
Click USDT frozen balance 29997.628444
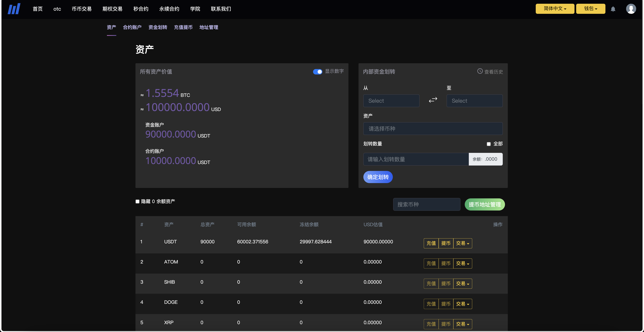pos(315,242)
